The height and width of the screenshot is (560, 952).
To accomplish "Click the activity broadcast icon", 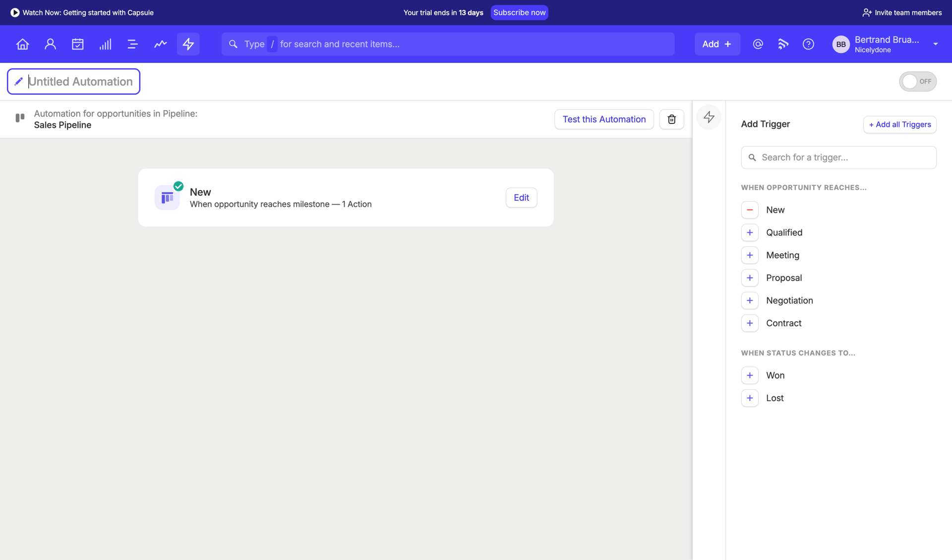I will (783, 44).
